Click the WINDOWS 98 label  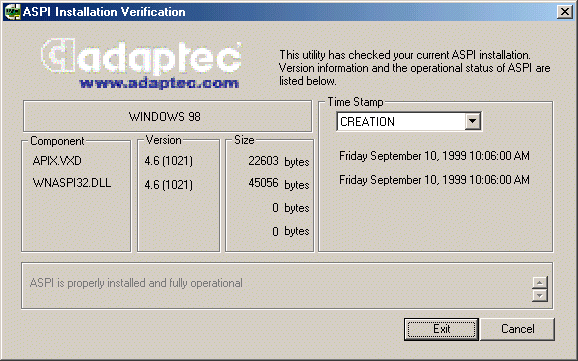(x=165, y=117)
